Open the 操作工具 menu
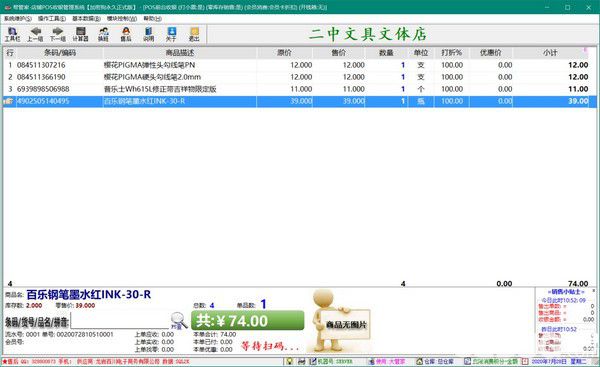 click(x=52, y=18)
